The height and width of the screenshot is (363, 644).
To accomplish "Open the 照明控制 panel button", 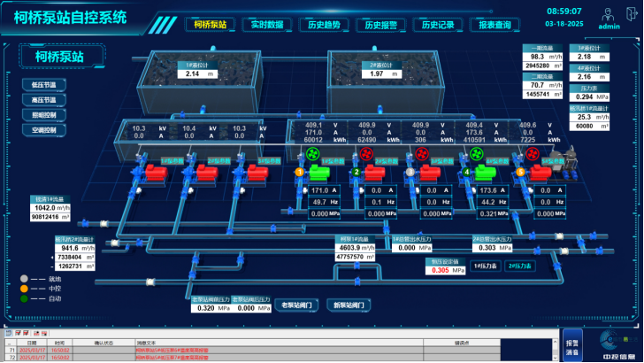I will (x=43, y=115).
